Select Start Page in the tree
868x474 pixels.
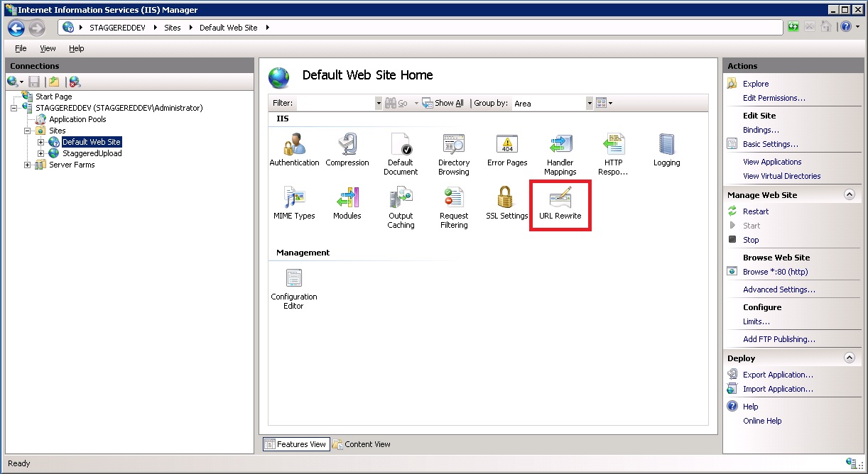(x=53, y=97)
